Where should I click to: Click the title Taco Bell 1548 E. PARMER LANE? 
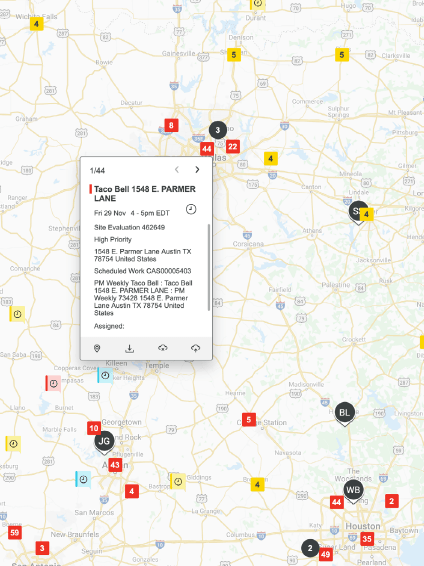pyautogui.click(x=145, y=194)
